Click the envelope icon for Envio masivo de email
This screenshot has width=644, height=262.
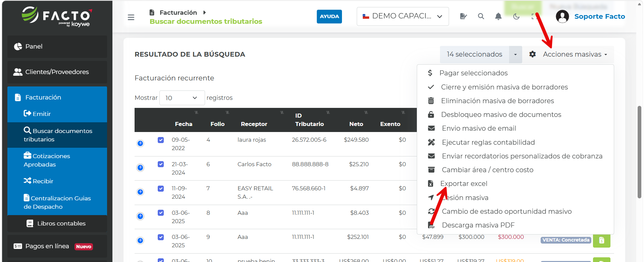point(431,128)
